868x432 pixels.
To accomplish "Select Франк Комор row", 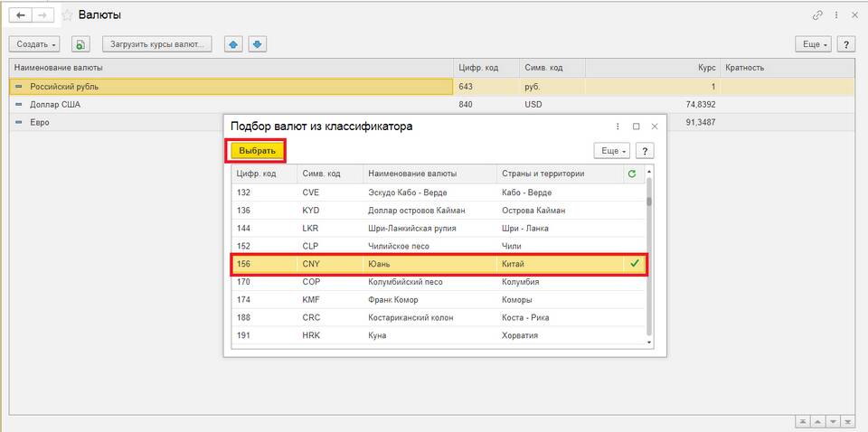I will tap(439, 300).
